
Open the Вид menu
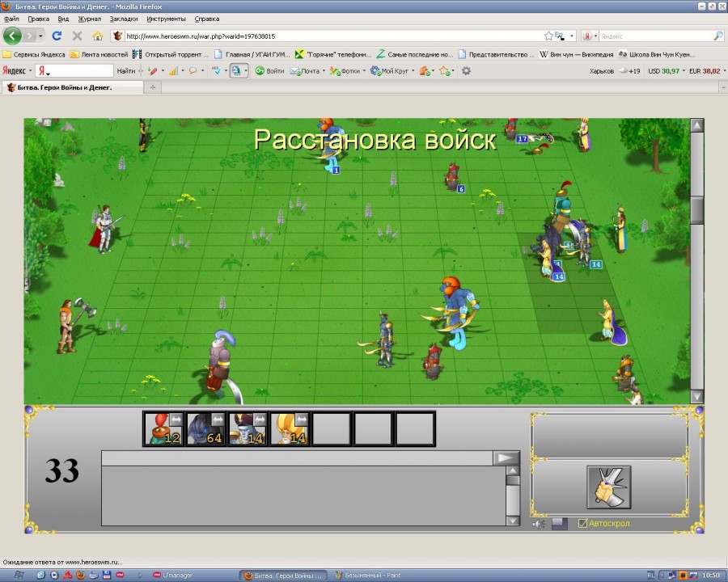point(63,19)
